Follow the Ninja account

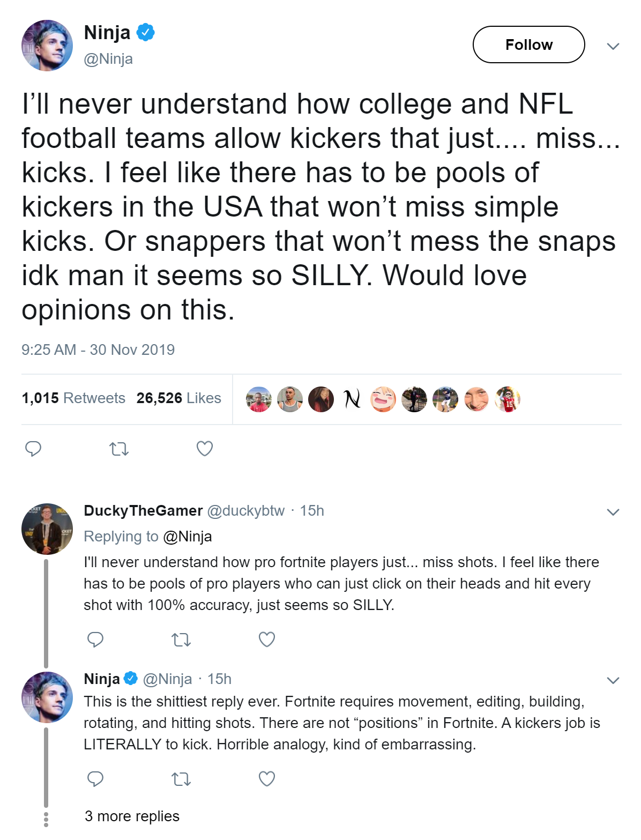click(x=528, y=44)
